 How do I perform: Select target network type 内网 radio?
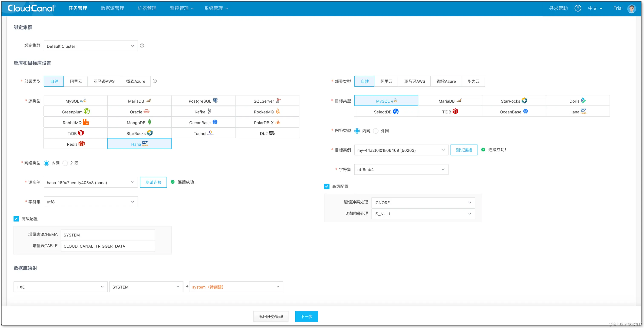(357, 131)
